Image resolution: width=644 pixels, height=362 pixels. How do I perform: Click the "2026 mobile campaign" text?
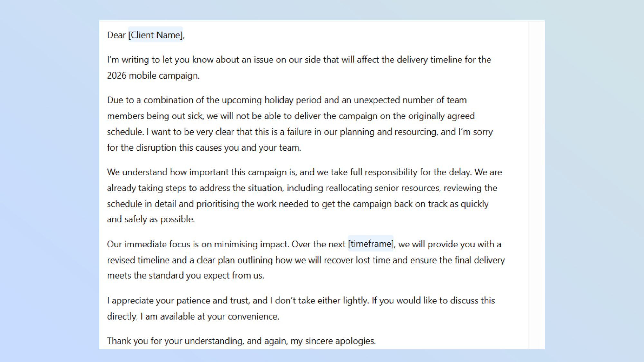click(x=153, y=75)
